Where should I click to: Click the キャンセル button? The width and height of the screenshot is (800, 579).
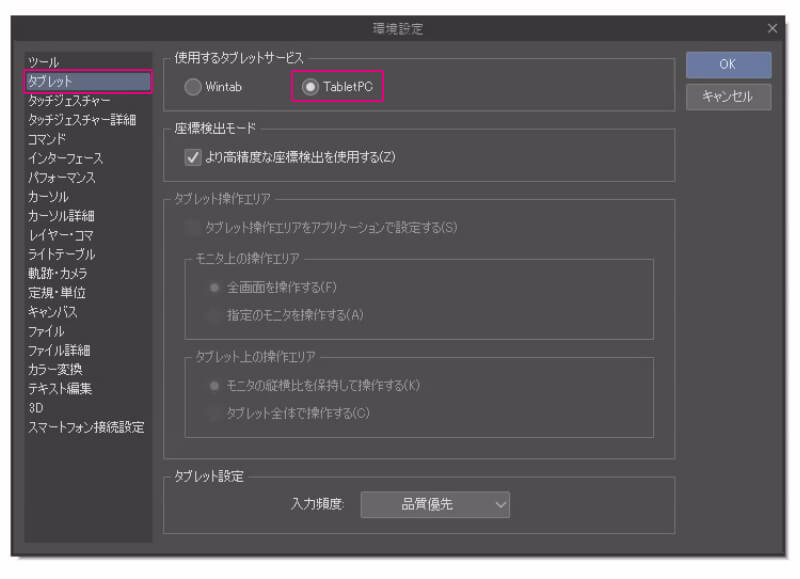click(x=728, y=96)
